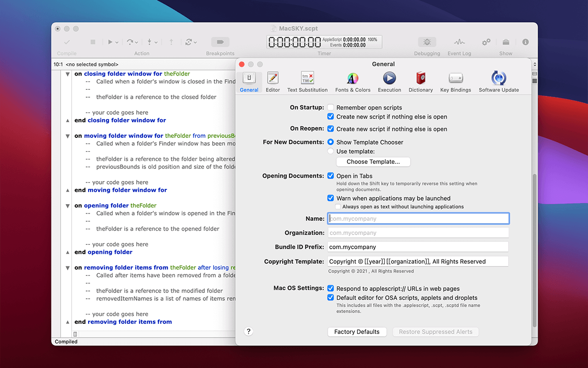Click the Bundle ID Prefix field
588x368 pixels.
click(x=418, y=247)
